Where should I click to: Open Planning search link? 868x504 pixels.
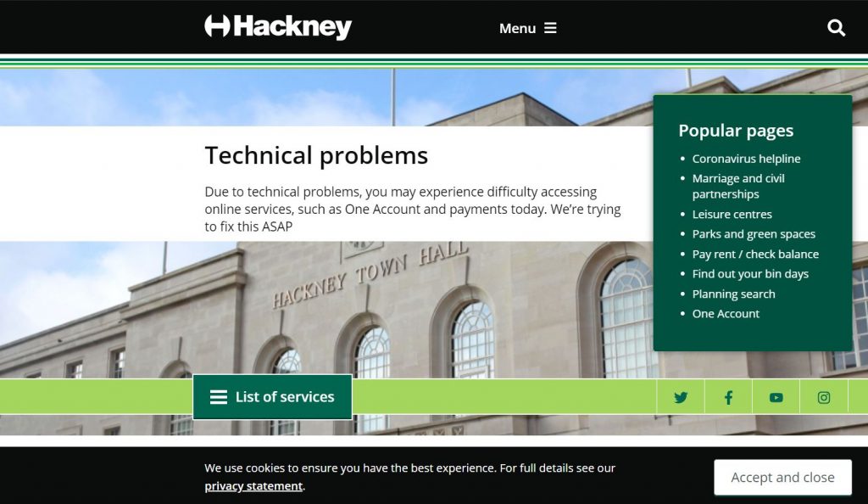pyautogui.click(x=733, y=294)
